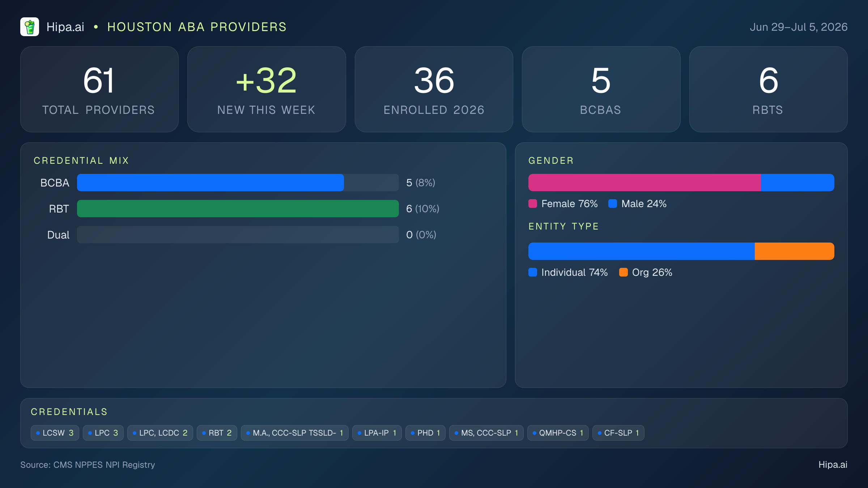Click the M.A., CCC-SLP TSSLD chip

pos(295,433)
